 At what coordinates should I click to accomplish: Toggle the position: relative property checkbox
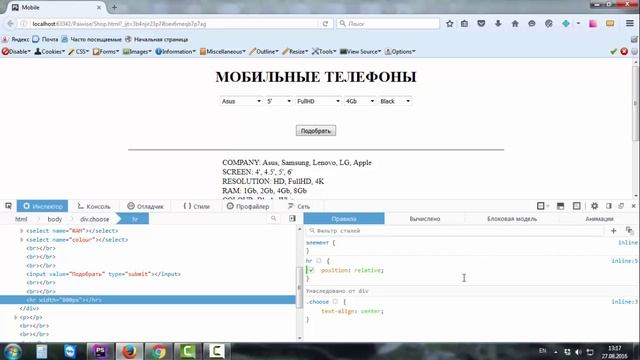point(311,270)
